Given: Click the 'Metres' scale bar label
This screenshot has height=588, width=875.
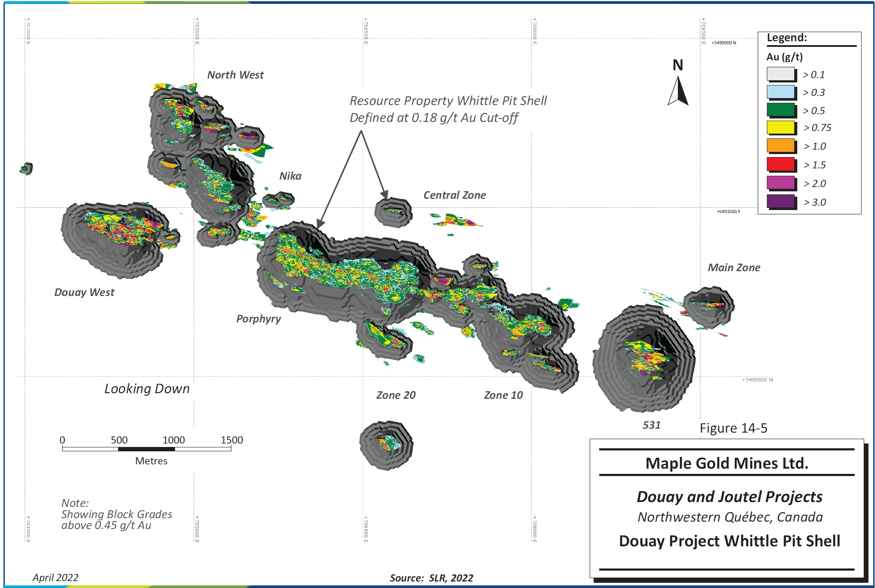Looking at the screenshot, I should pyautogui.click(x=151, y=461).
